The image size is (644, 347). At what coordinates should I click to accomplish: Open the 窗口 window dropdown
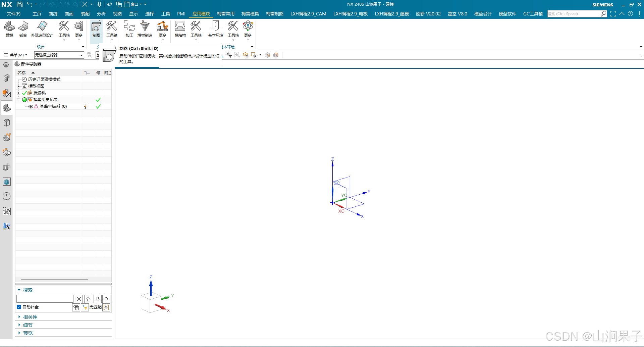coord(133,4)
